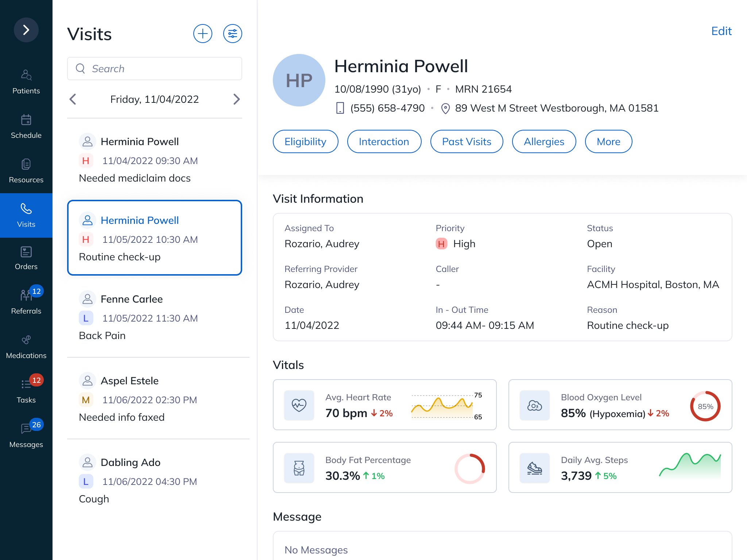Go to the previous day arrow

click(73, 99)
